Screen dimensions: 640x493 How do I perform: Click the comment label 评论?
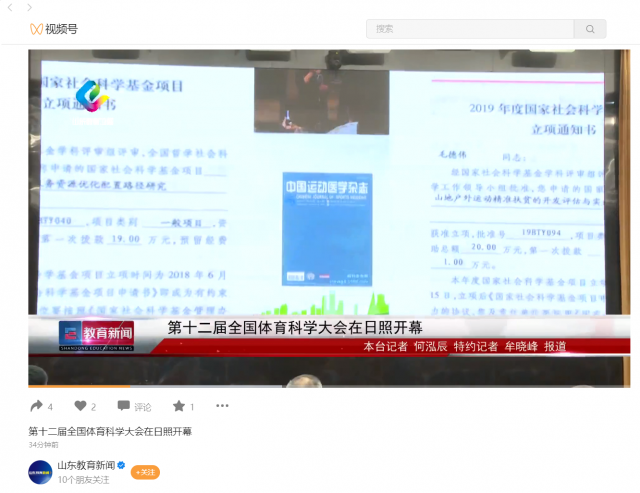pyautogui.click(x=143, y=407)
